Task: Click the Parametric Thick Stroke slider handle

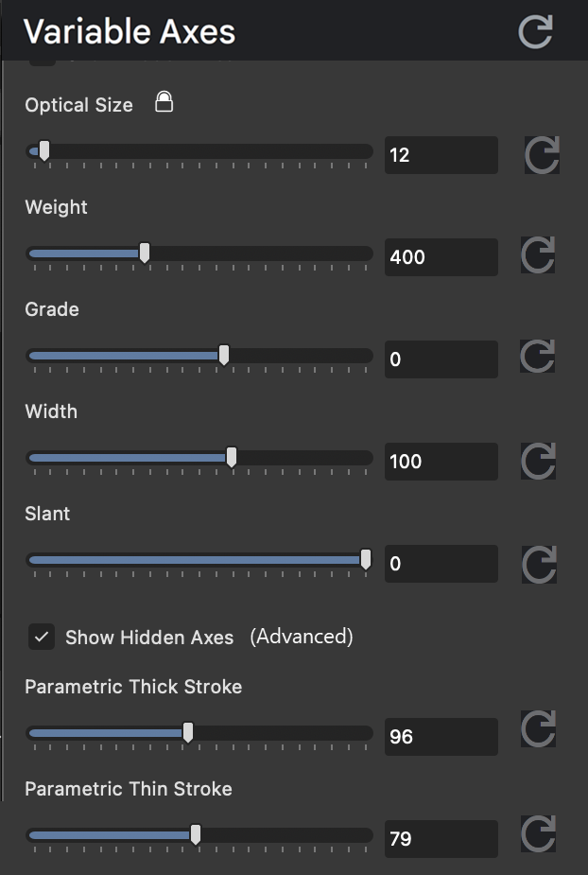Action: tap(187, 732)
